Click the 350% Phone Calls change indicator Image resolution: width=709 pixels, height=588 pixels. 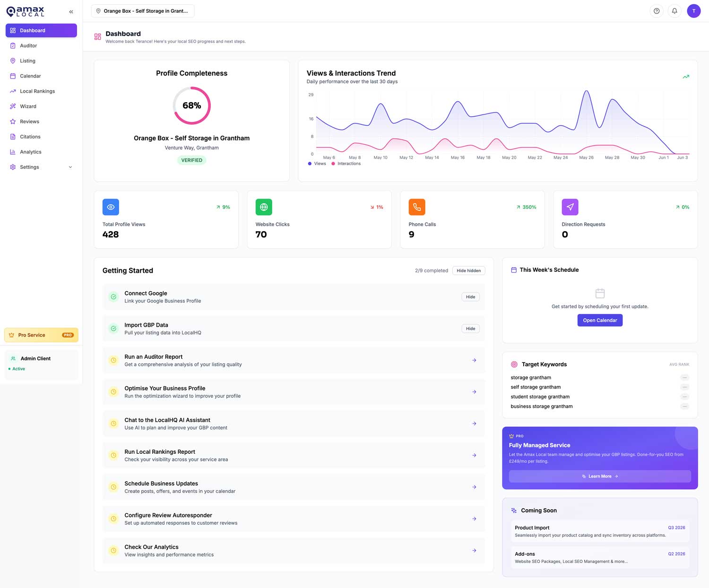coord(526,207)
